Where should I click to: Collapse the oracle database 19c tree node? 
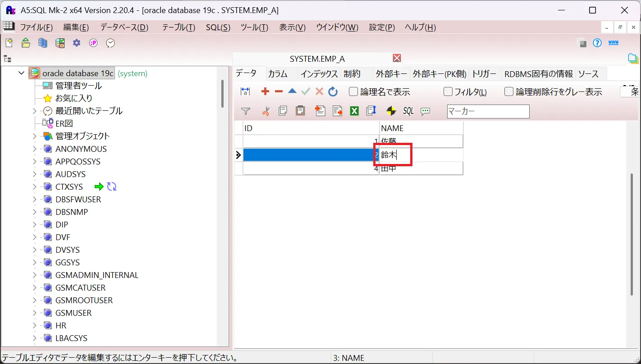click(21, 73)
